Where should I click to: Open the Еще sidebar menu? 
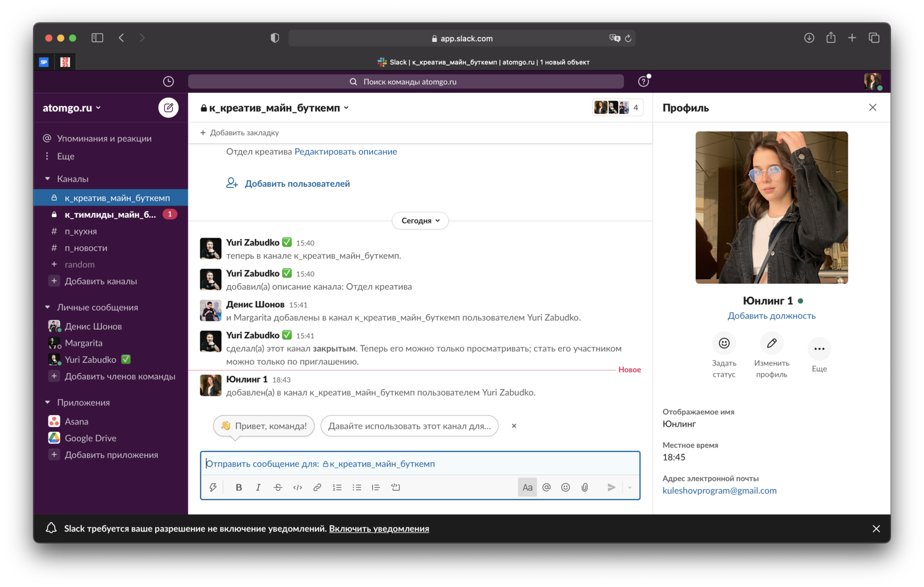tap(111, 156)
